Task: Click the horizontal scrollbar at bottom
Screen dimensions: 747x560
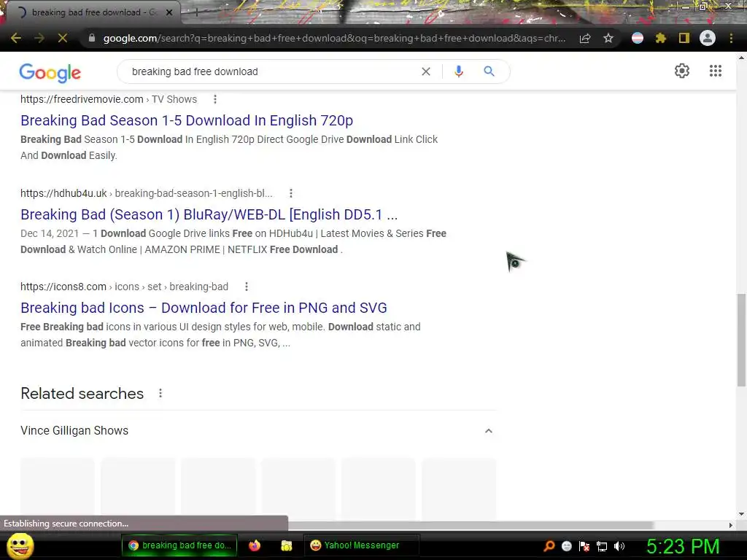Action: pos(471,525)
